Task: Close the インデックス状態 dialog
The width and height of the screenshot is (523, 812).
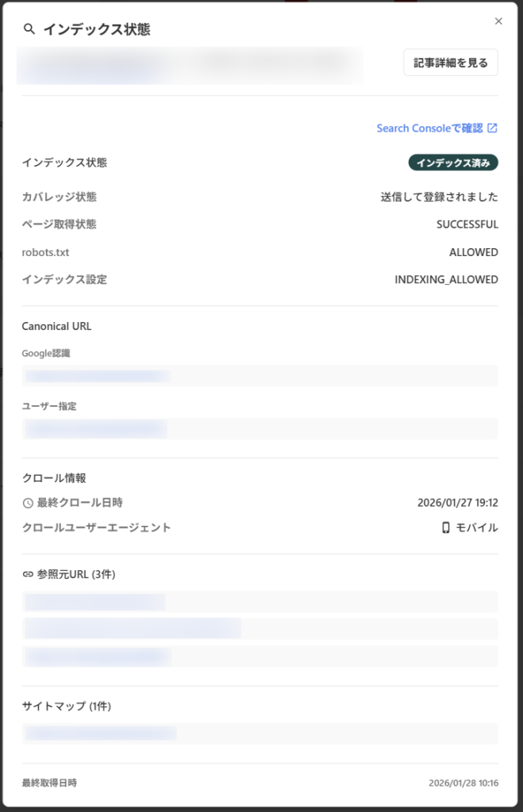Action: (498, 21)
